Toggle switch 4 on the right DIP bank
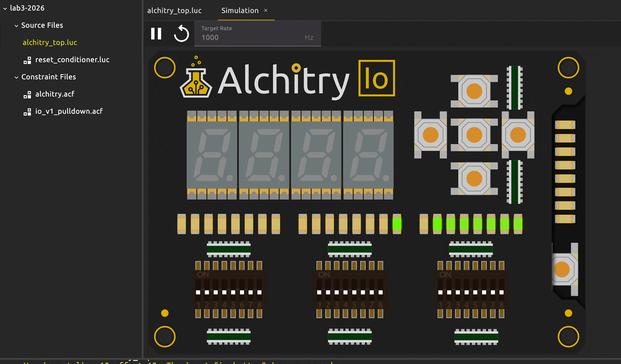621x364 pixels. [467, 292]
